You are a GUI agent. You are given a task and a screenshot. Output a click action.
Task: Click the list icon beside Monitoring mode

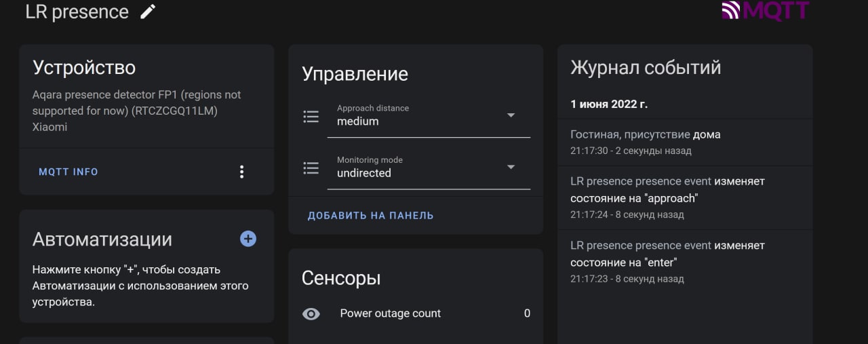click(x=311, y=168)
